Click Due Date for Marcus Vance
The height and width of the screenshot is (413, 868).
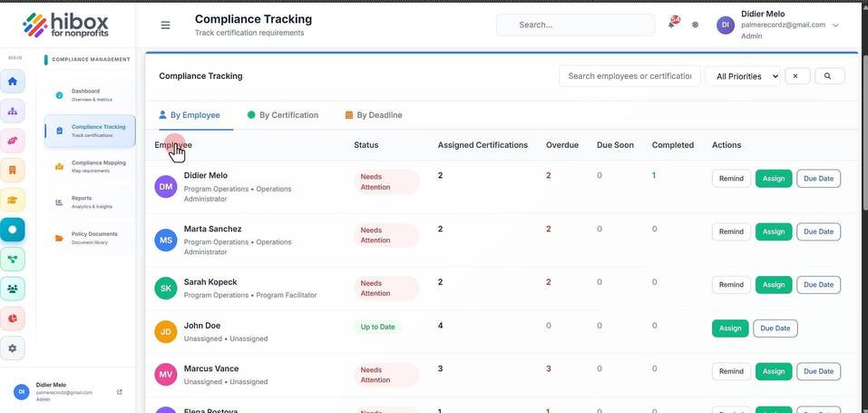[818, 371]
